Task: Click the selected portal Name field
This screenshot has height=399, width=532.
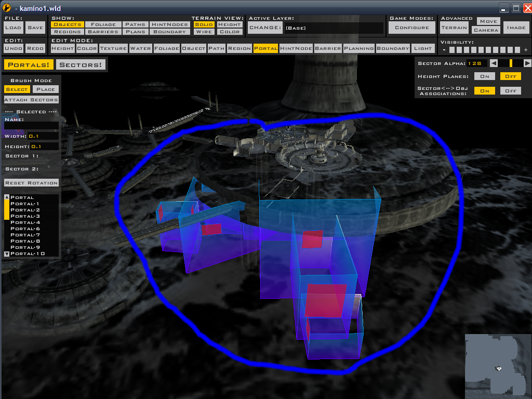Action: click(x=31, y=126)
